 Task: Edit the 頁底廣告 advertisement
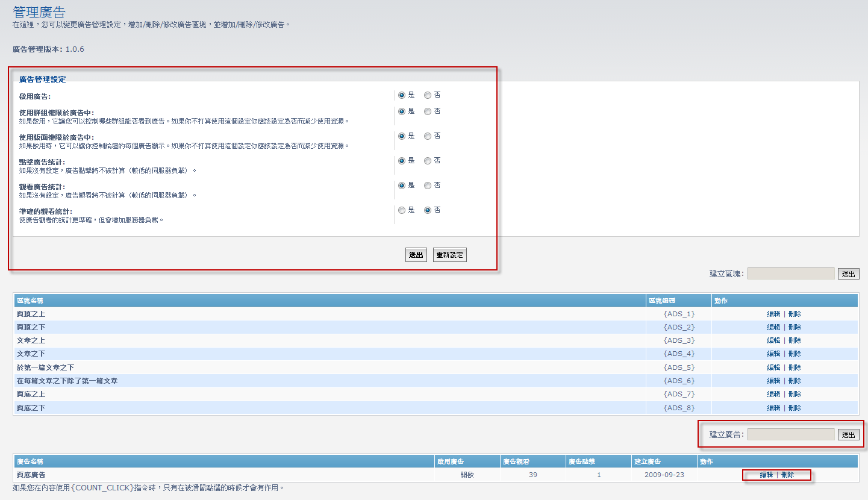(766, 475)
